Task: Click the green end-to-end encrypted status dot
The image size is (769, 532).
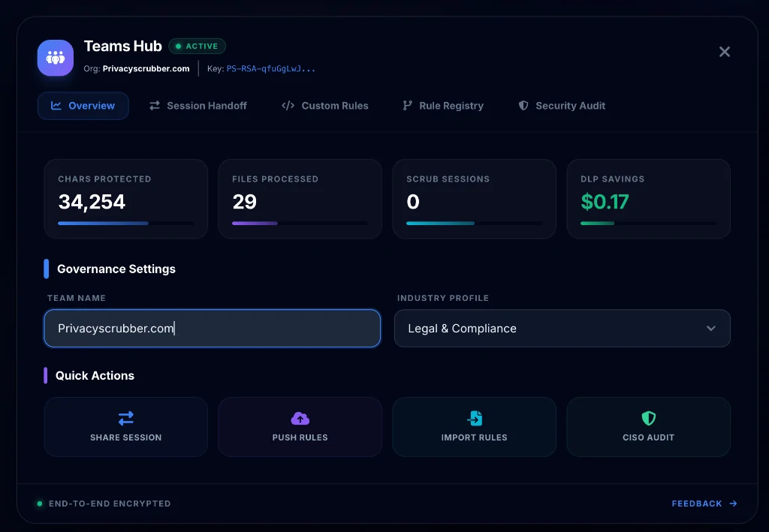Action: [40, 503]
